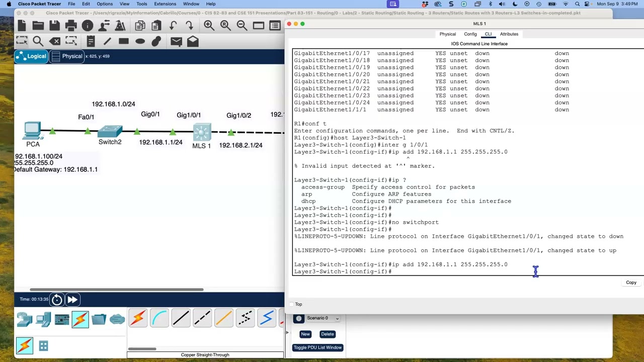Open the View Viewport rectangle icon
Image resolution: width=644 pixels, height=362 pixels.
259,25
